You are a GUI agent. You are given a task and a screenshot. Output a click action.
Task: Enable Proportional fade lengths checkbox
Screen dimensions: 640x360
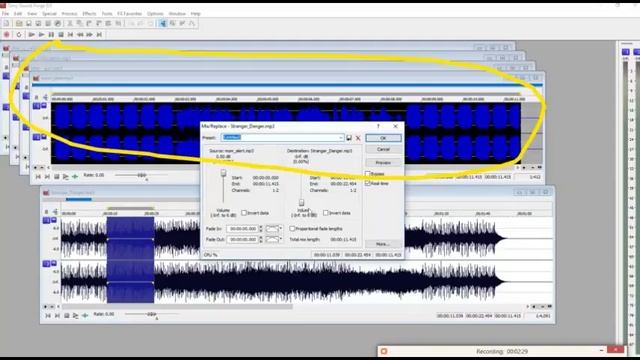(x=292, y=229)
